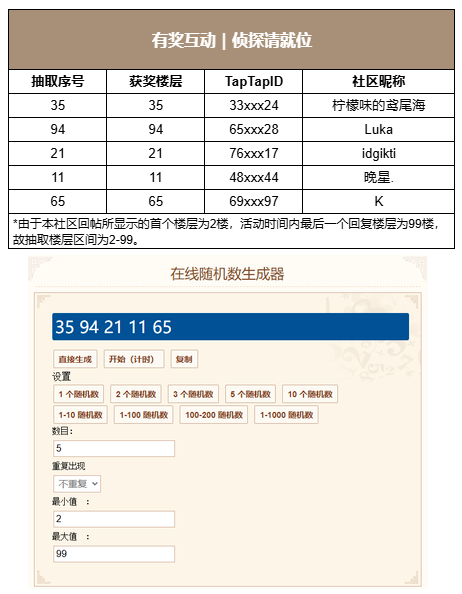Click the blue result box 35 94 21 11 65
This screenshot has height=594, width=462.
[x=230, y=327]
